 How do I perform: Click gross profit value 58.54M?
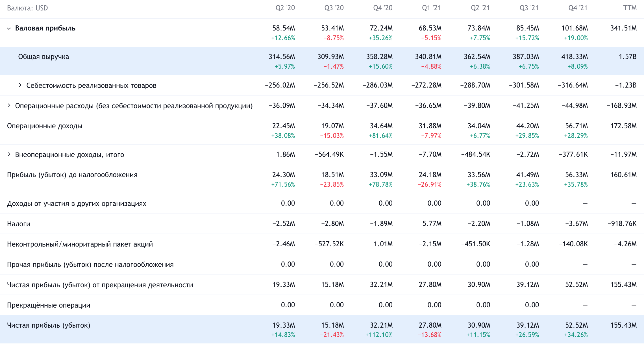tap(284, 28)
